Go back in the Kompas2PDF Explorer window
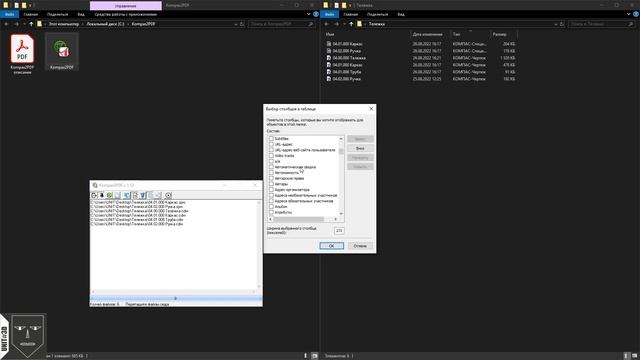The height and width of the screenshot is (360, 640). 7,24
